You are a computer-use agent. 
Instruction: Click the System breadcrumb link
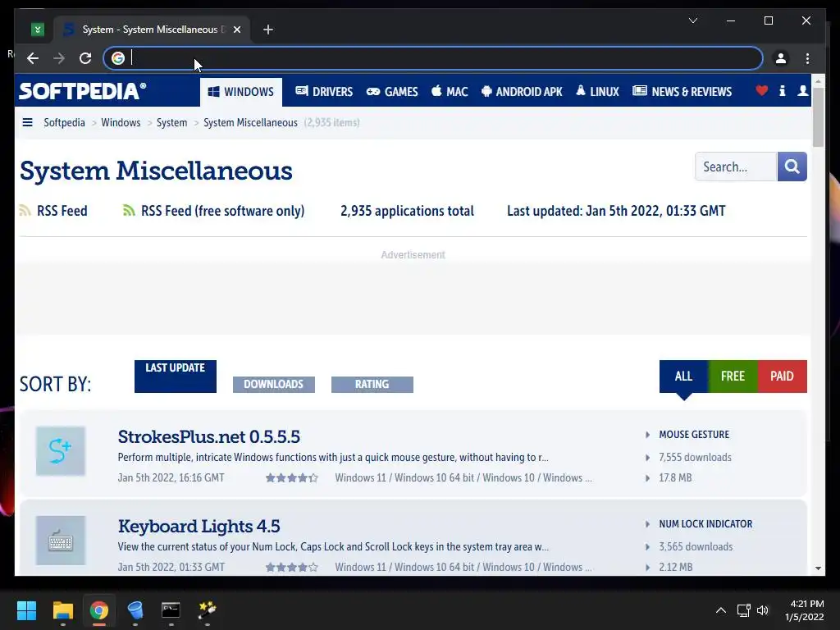pyautogui.click(x=172, y=123)
